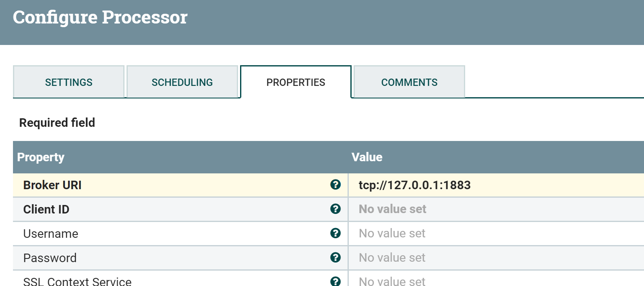The width and height of the screenshot is (644, 286).
Task: Click SSL Context Service help icon
Action: (x=335, y=281)
